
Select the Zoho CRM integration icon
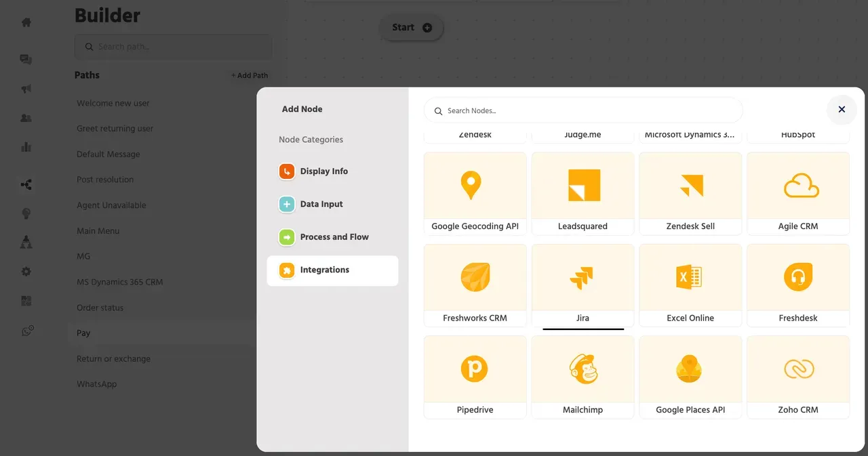[x=798, y=369]
